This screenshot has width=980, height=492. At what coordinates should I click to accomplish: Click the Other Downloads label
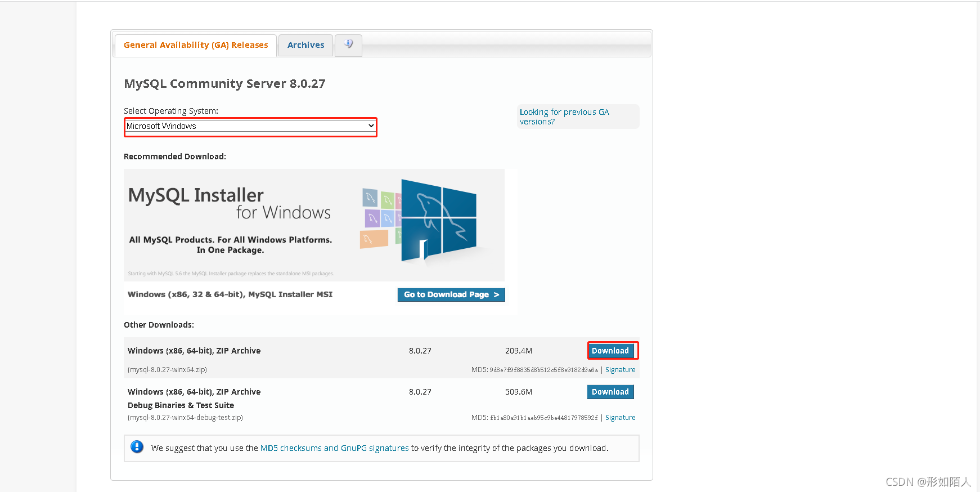(x=159, y=325)
